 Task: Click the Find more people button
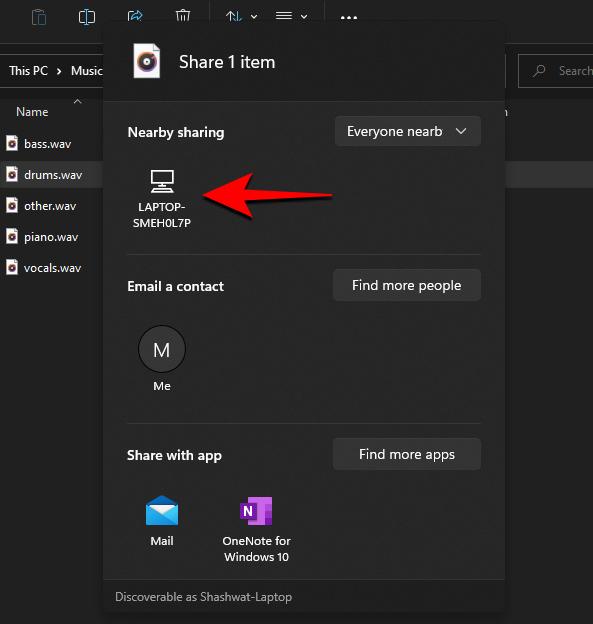coord(407,285)
